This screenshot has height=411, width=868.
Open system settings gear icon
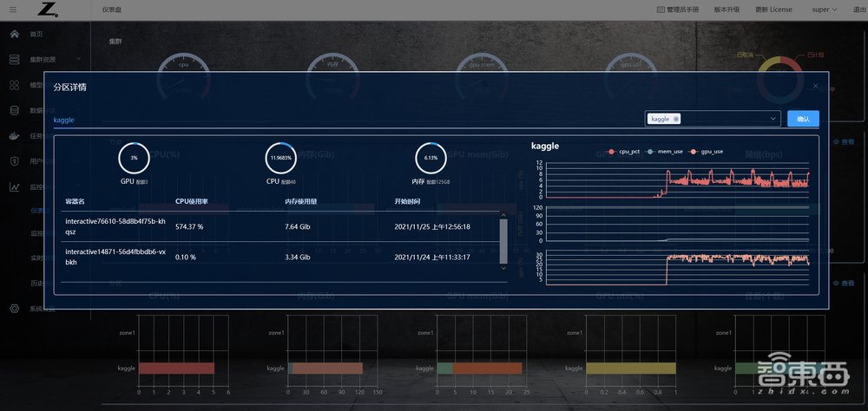14,309
